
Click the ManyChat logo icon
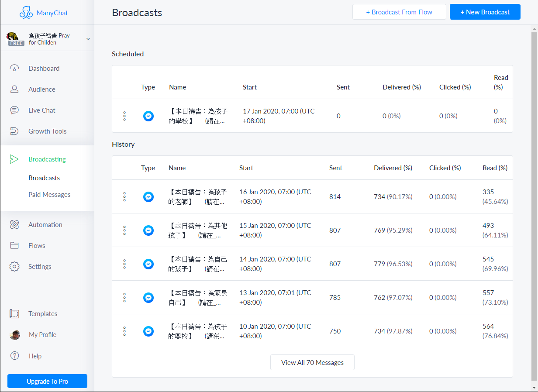tap(26, 13)
